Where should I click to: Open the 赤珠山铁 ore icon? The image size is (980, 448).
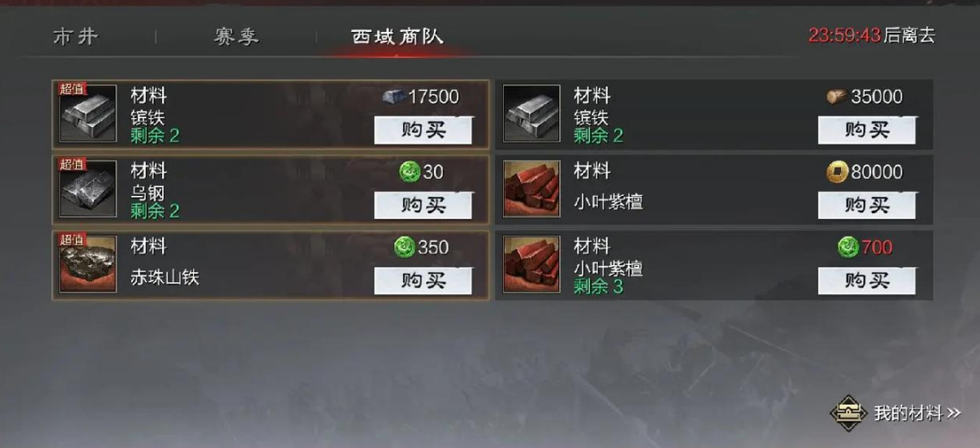pyautogui.click(x=87, y=264)
